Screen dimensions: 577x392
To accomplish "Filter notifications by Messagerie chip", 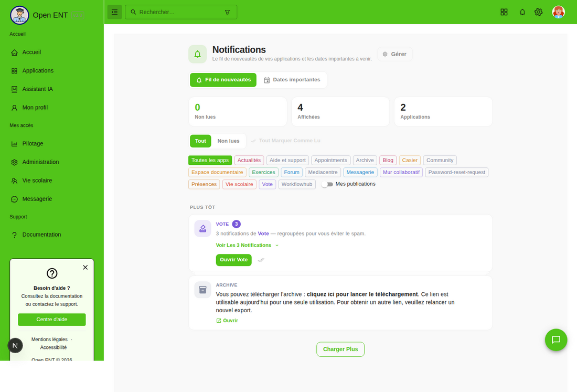I will pos(360,172).
